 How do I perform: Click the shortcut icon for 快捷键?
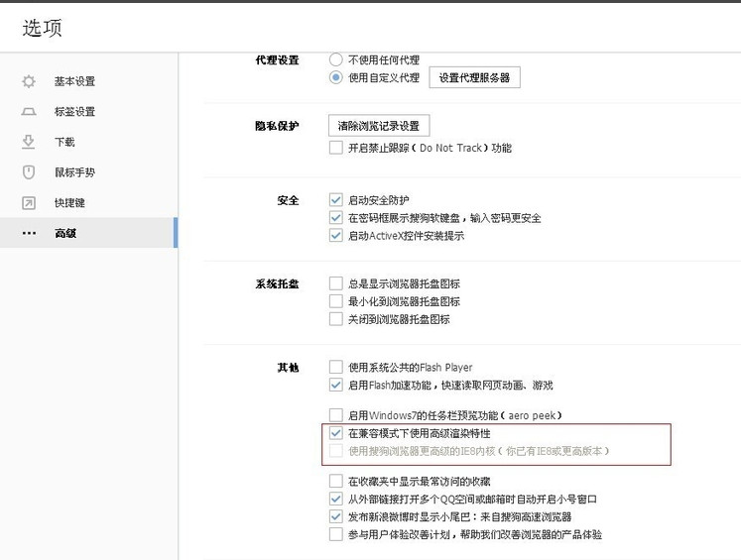(x=29, y=203)
